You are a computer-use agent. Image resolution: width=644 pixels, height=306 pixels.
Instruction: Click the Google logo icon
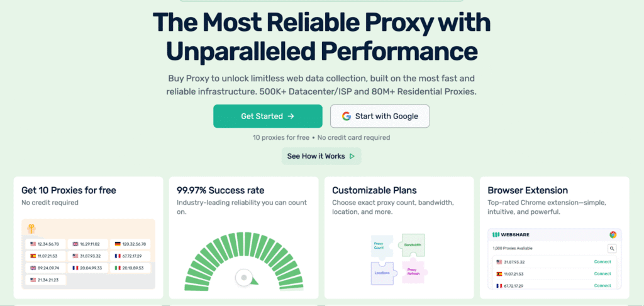347,116
